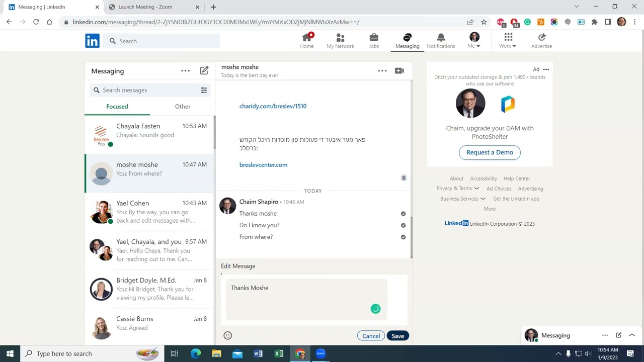Image resolution: width=644 pixels, height=362 pixels.
Task: Open Microsoft Edge from taskbar
Action: tap(196, 353)
